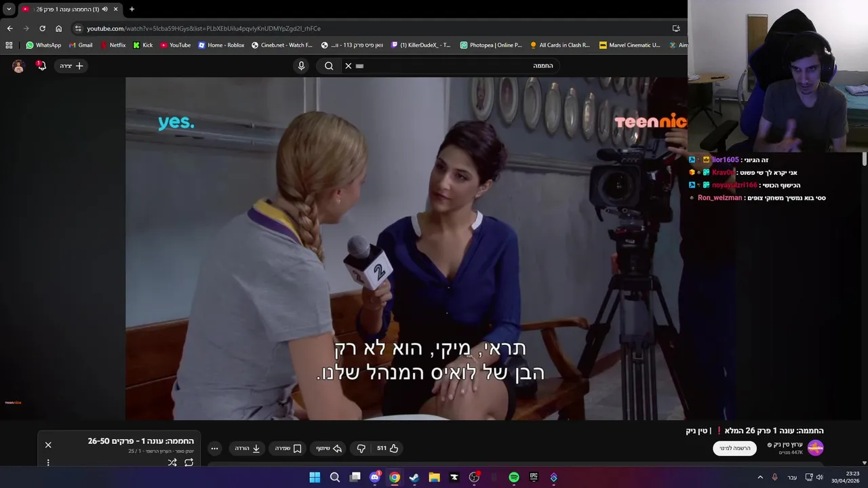The image size is (868, 488).
Task: Go back to the previous page
Action: [9, 28]
